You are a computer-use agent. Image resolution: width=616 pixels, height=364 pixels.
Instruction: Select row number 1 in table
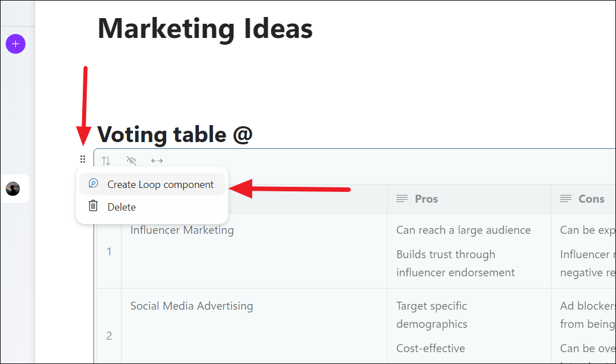(109, 251)
